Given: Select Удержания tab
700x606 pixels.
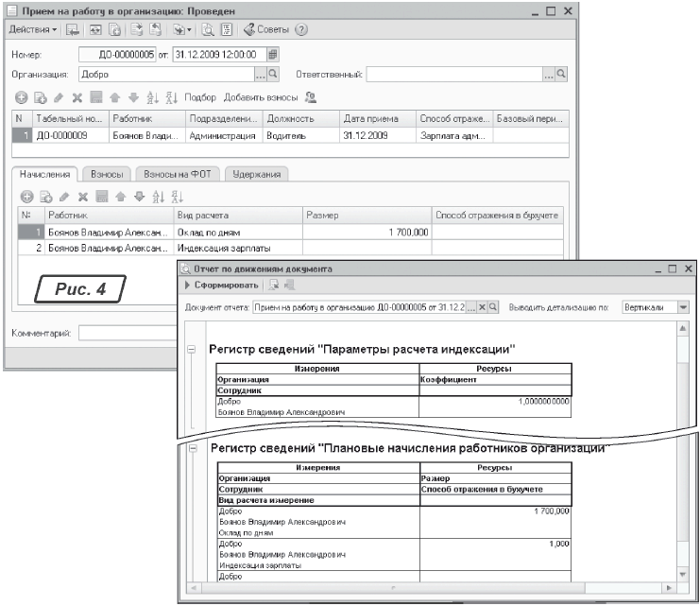Looking at the screenshot, I should point(256,174).
